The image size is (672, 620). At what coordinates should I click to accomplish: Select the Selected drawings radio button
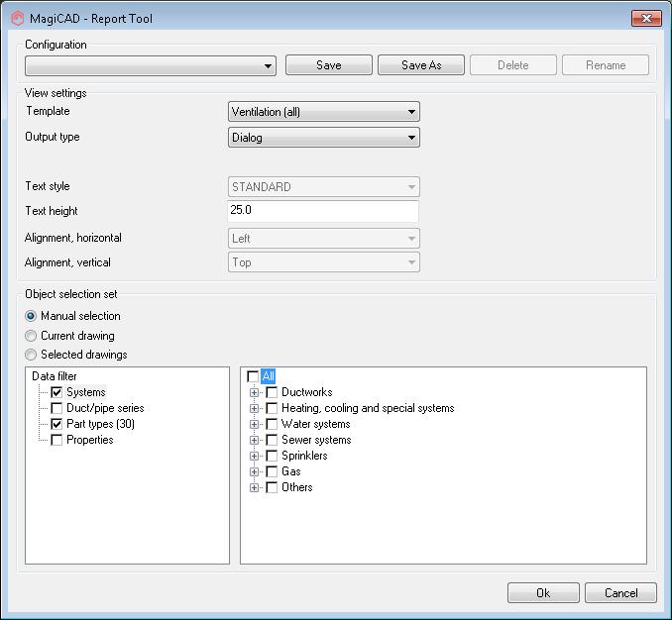coord(31,355)
